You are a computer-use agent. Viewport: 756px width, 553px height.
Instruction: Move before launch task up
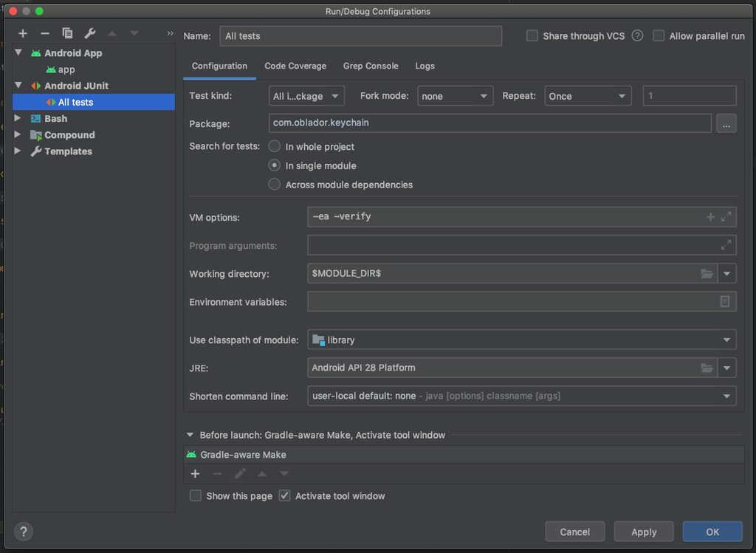click(x=262, y=474)
